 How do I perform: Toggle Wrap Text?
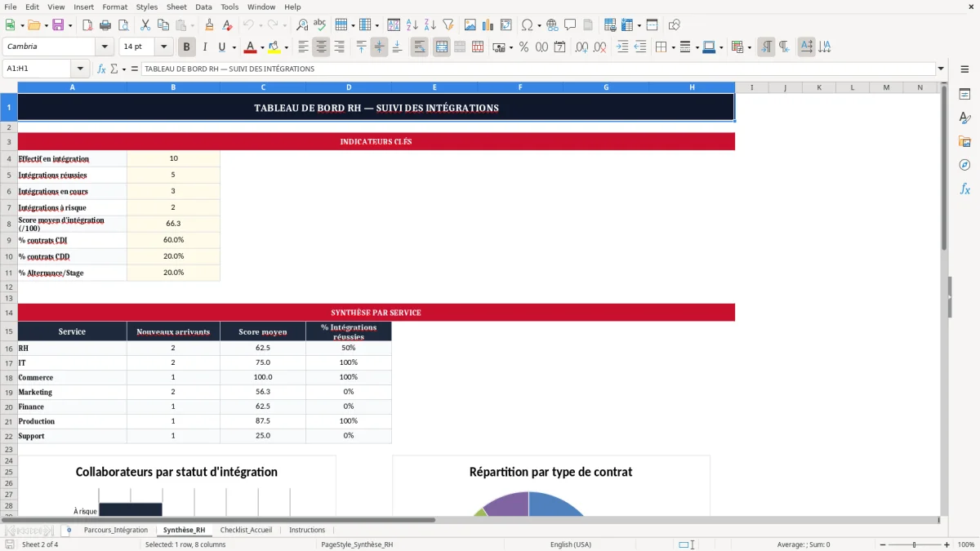420,47
